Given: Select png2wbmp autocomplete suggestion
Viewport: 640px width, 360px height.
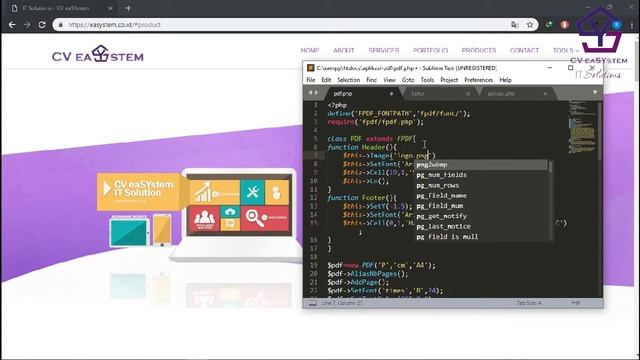Looking at the screenshot, I should pos(481,165).
